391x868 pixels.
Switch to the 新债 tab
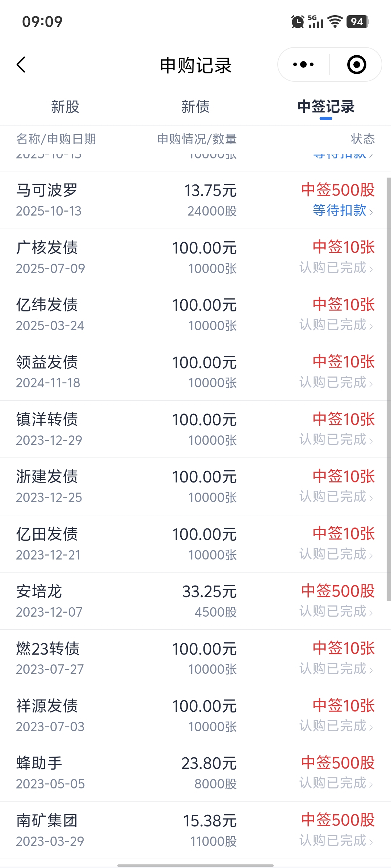[195, 107]
